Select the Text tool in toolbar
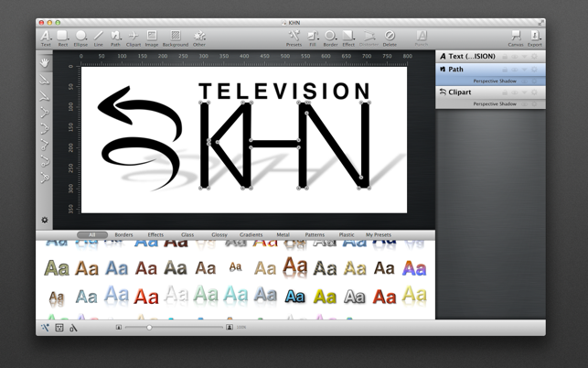 [x=46, y=38]
